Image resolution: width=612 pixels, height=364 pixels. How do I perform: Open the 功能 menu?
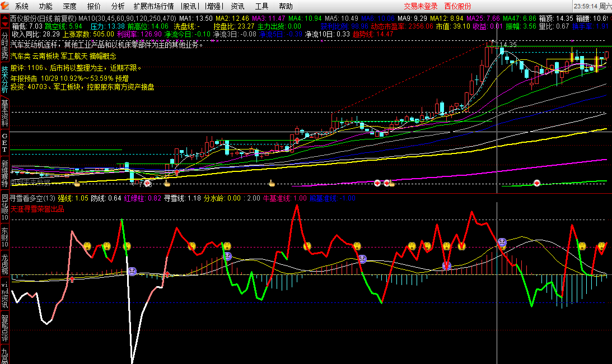click(x=46, y=6)
